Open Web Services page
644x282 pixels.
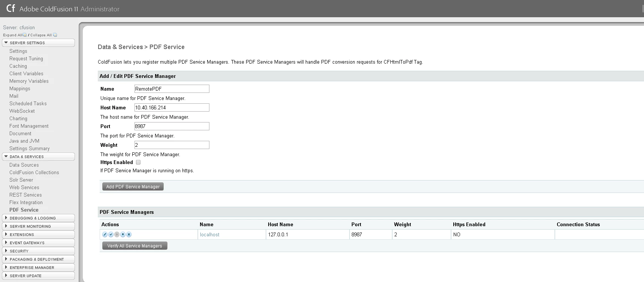pos(24,187)
